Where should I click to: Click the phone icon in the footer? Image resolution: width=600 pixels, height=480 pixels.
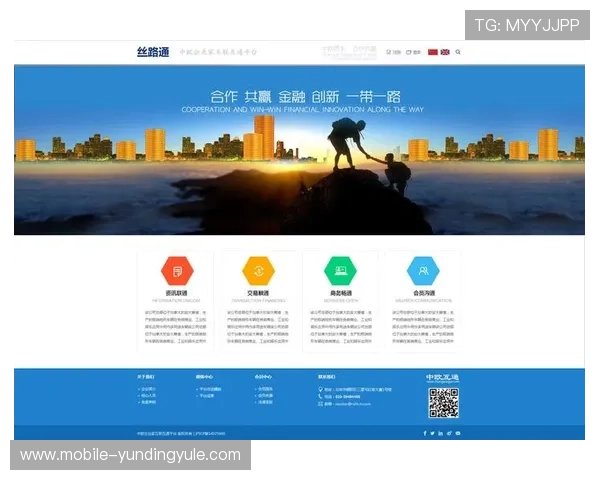click(x=320, y=397)
